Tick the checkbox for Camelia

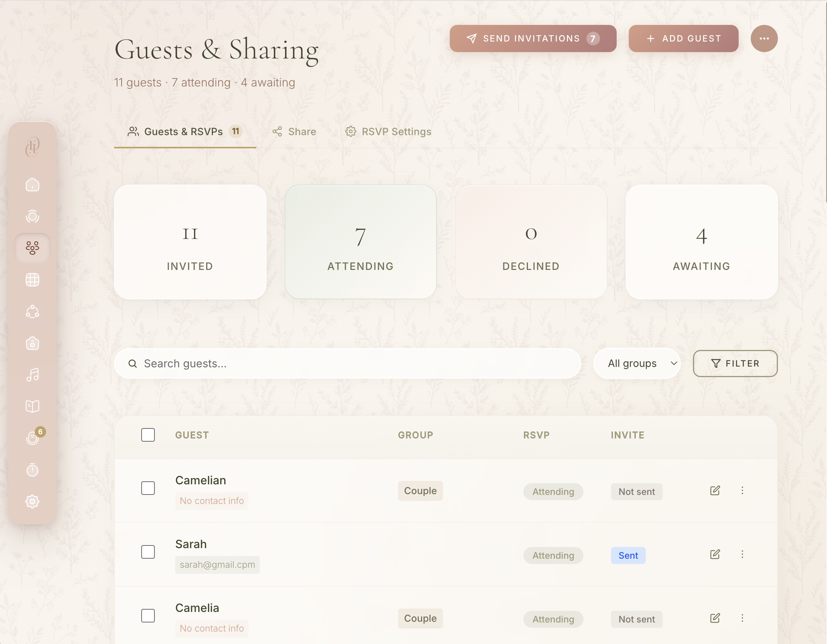pos(148,616)
